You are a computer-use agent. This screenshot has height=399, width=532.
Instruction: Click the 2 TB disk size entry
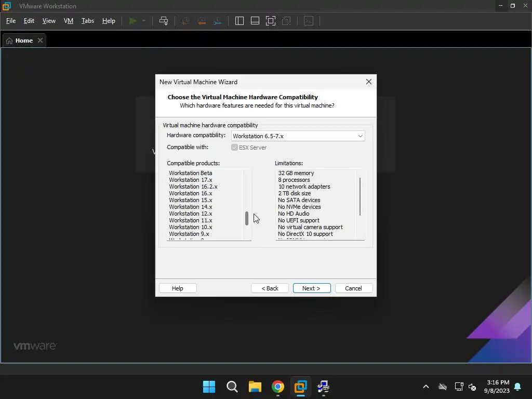[294, 193]
